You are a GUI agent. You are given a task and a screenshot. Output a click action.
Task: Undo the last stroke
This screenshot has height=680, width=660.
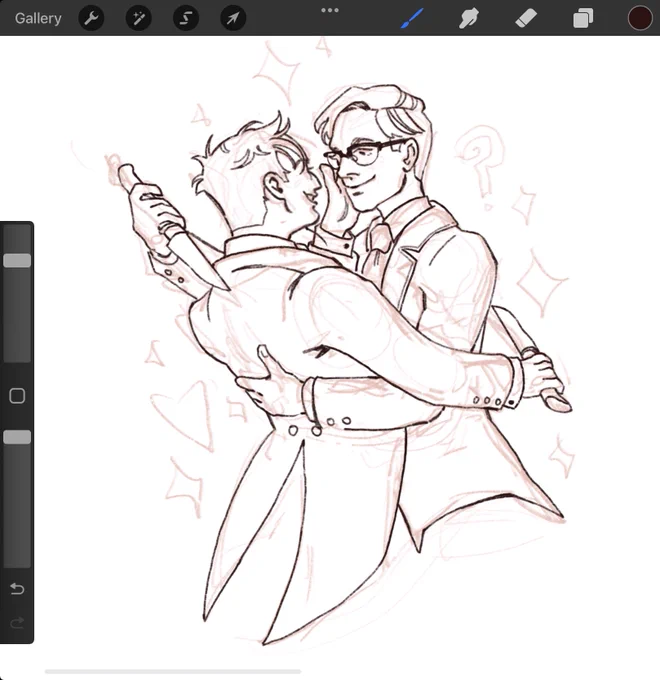click(17, 588)
